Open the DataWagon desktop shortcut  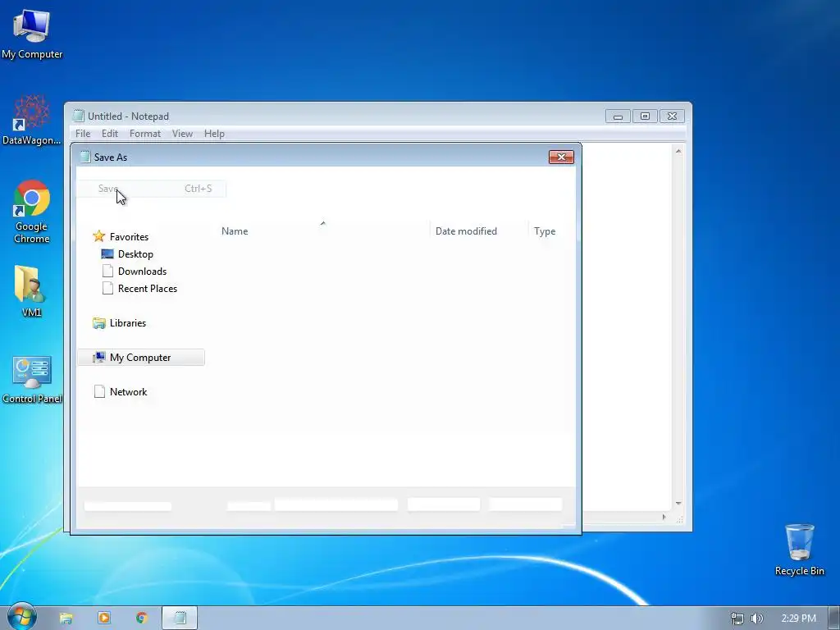coord(32,120)
